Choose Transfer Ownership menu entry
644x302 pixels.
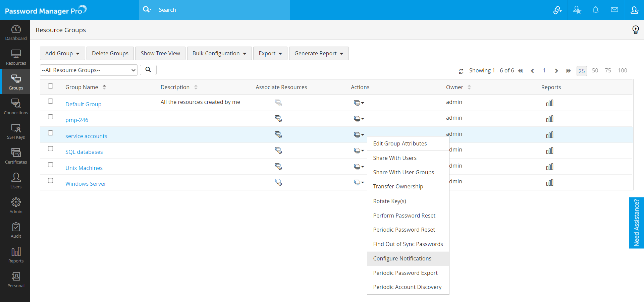pos(398,186)
